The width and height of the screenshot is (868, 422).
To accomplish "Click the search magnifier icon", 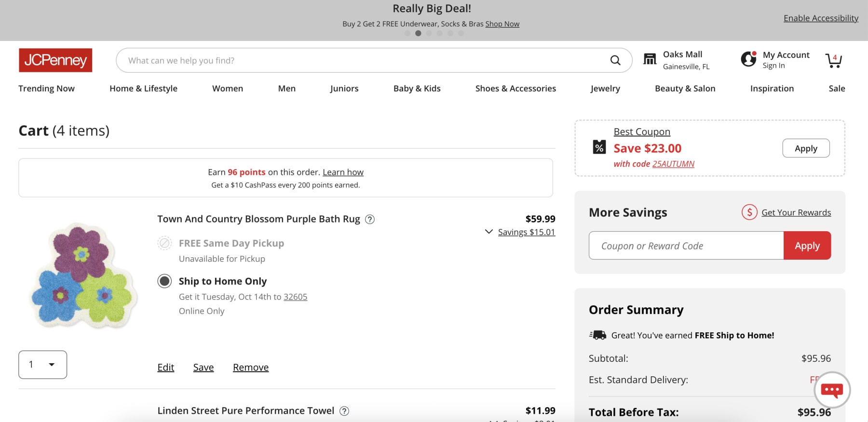I will click(615, 60).
